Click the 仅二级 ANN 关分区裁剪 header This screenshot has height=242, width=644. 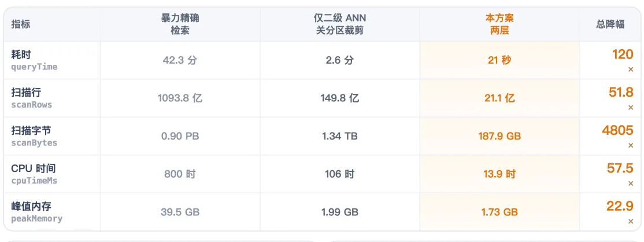click(340, 24)
